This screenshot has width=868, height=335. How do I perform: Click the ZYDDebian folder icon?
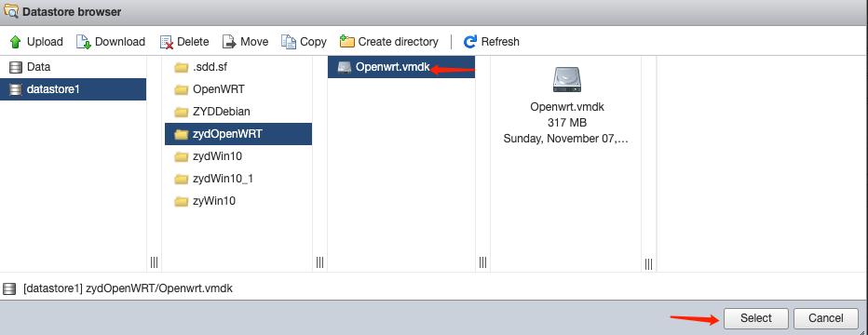[181, 112]
